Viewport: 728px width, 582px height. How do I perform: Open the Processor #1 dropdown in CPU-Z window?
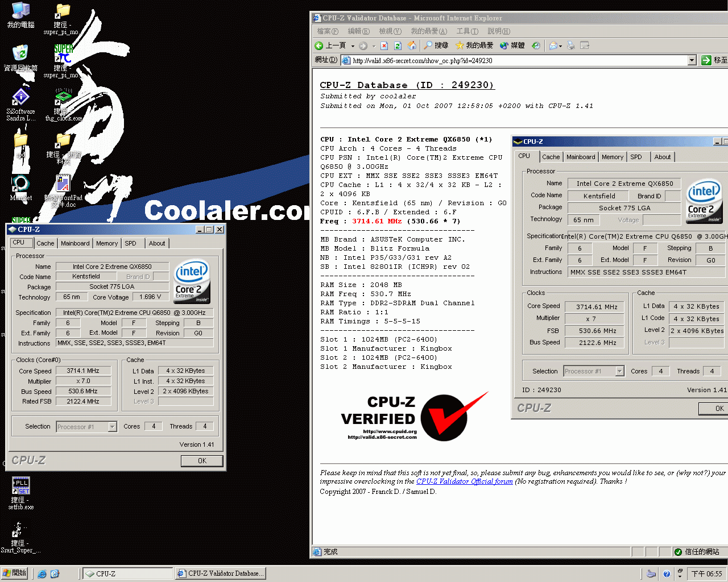(113, 427)
